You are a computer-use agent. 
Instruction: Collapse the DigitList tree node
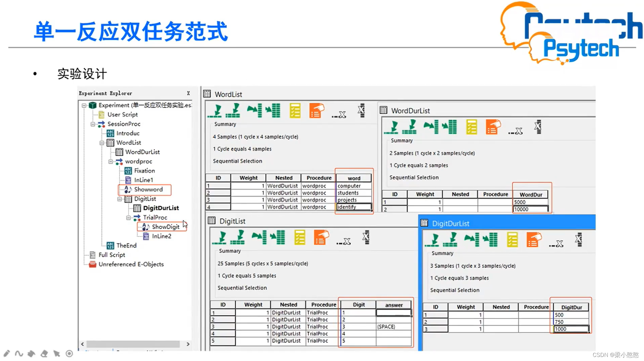[x=120, y=199]
